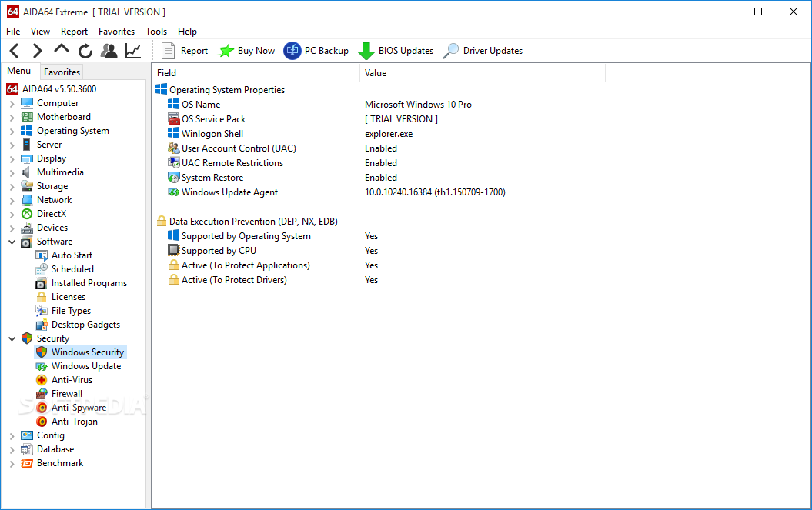Switch to the Favorites tab in the sidebar
This screenshot has height=510, width=812.
pyautogui.click(x=62, y=72)
